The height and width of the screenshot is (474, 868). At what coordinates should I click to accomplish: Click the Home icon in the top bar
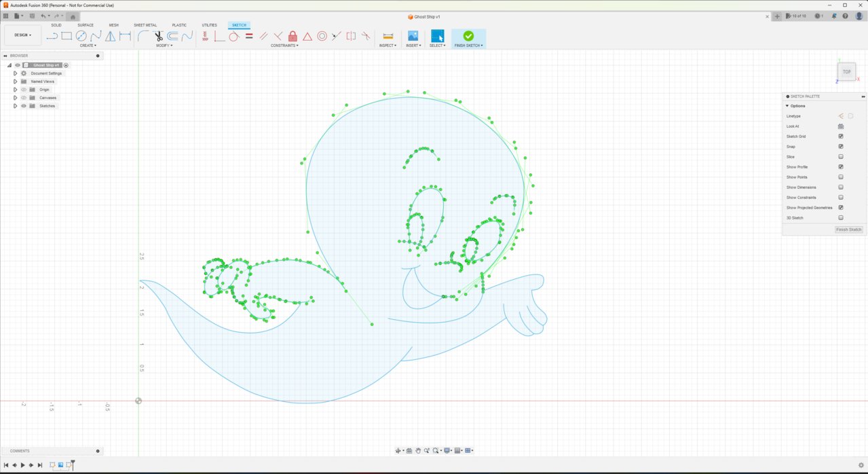[x=73, y=17]
